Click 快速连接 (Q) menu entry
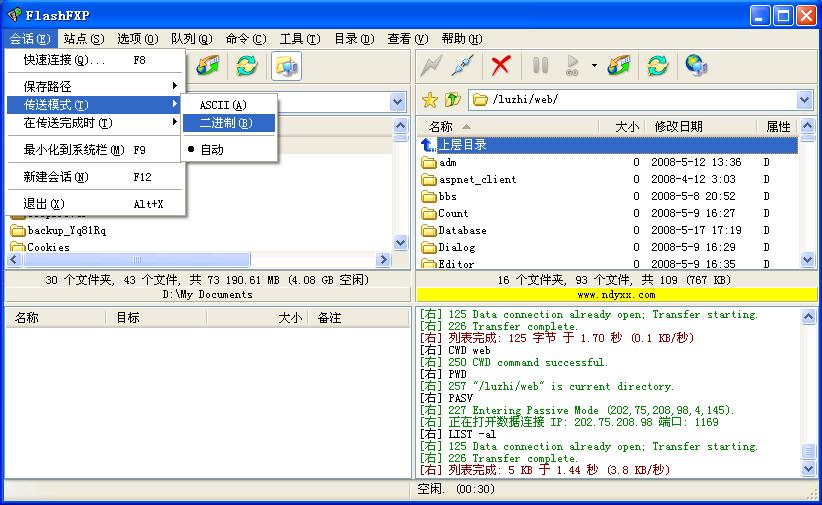Image resolution: width=822 pixels, height=505 pixels. tap(64, 60)
